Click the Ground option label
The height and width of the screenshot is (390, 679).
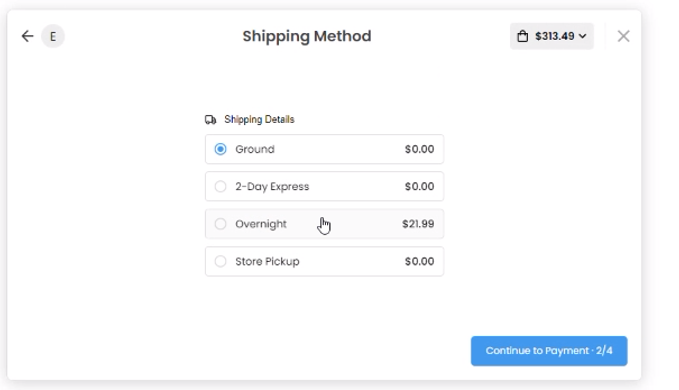click(255, 149)
